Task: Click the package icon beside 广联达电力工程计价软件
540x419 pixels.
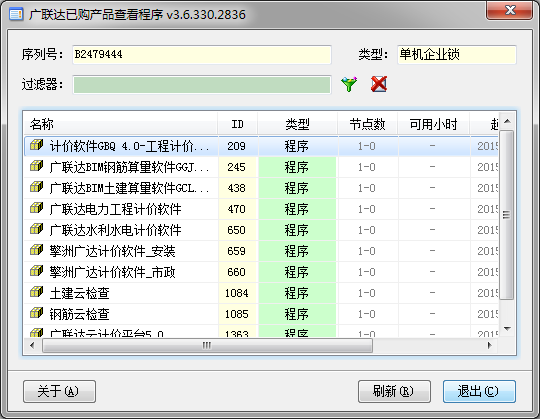Action: pyautogui.click(x=36, y=208)
